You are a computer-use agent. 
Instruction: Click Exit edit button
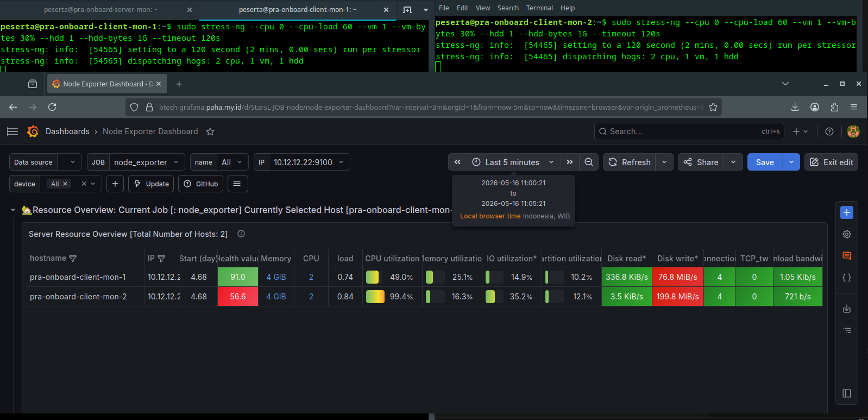coord(831,162)
